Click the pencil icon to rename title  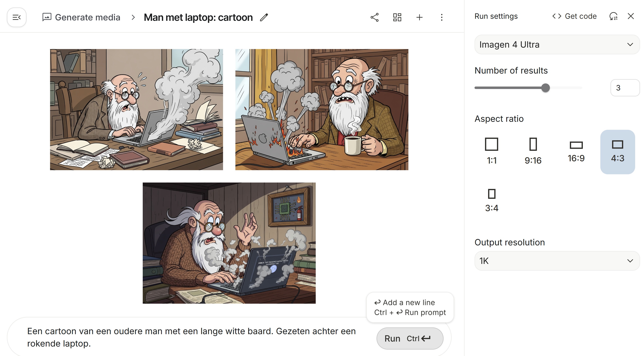coord(264,18)
